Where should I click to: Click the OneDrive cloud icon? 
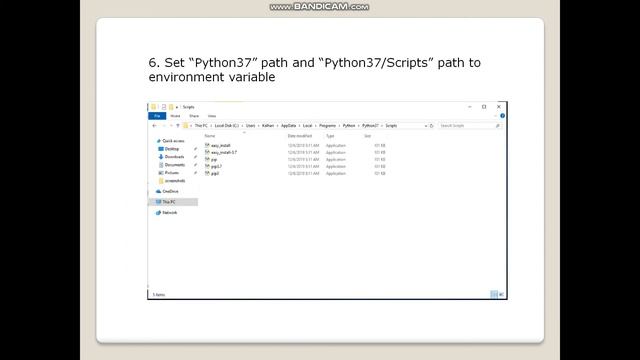click(x=159, y=191)
